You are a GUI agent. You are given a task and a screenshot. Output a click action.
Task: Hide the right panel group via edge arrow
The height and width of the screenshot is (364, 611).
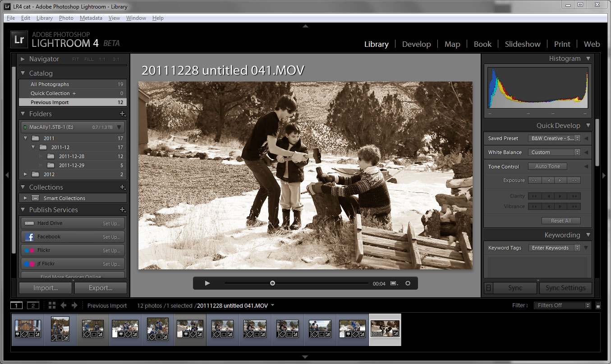coord(604,175)
